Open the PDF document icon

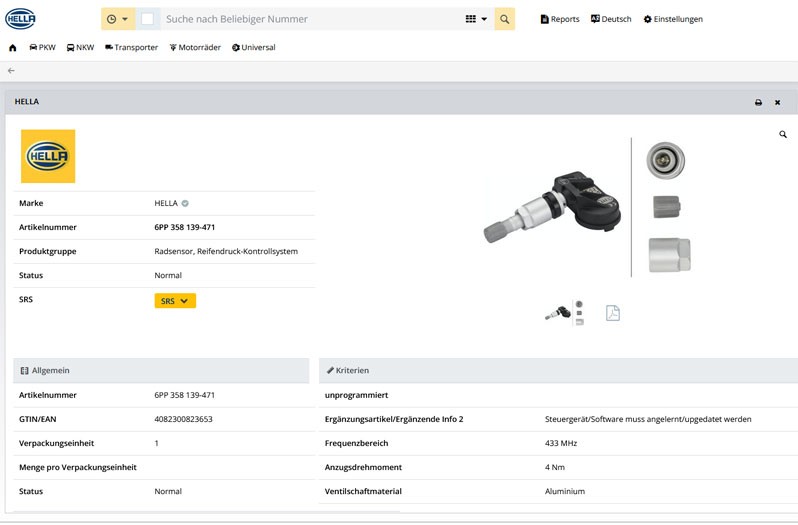(x=613, y=313)
